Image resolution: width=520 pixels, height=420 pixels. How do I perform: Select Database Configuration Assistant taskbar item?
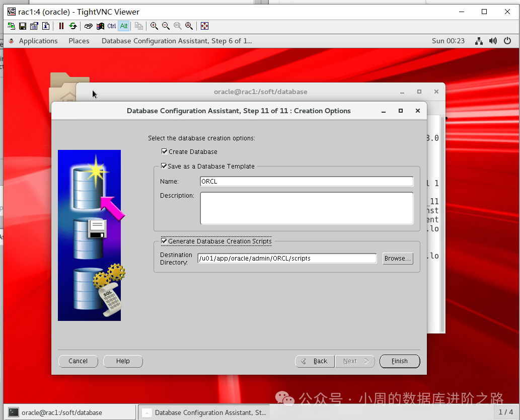click(204, 412)
